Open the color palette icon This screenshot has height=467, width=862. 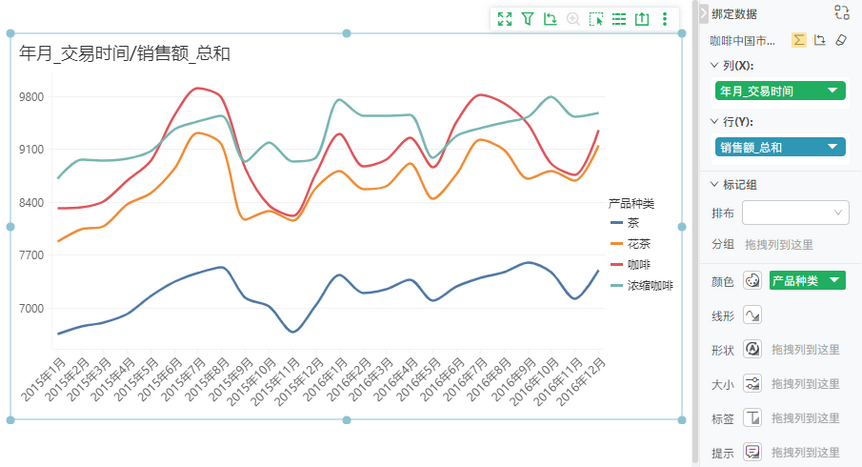pos(752,281)
